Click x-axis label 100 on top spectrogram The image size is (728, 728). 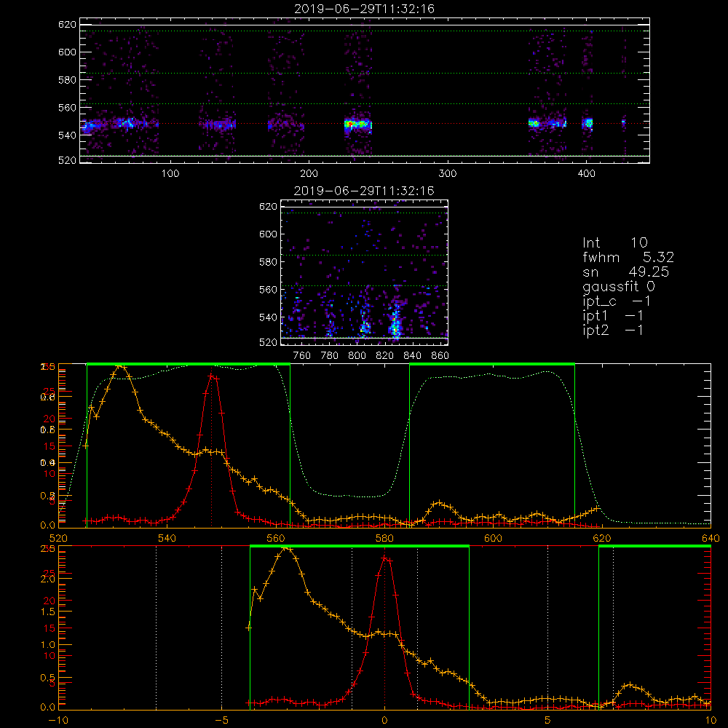pos(170,174)
